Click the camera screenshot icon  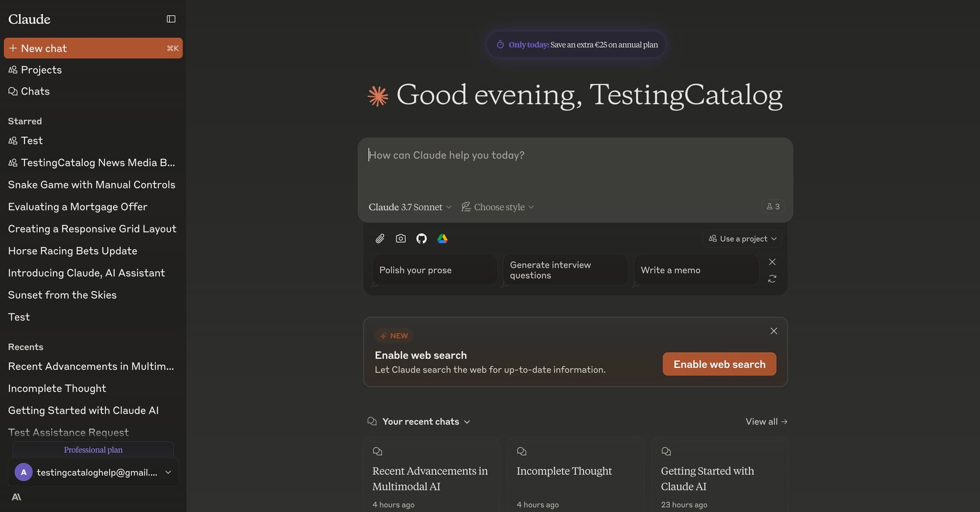click(401, 239)
